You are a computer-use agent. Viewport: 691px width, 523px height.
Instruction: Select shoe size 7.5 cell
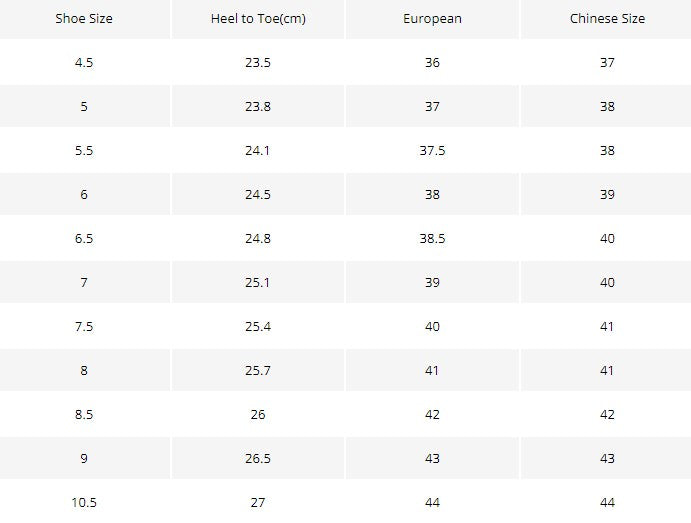84,326
